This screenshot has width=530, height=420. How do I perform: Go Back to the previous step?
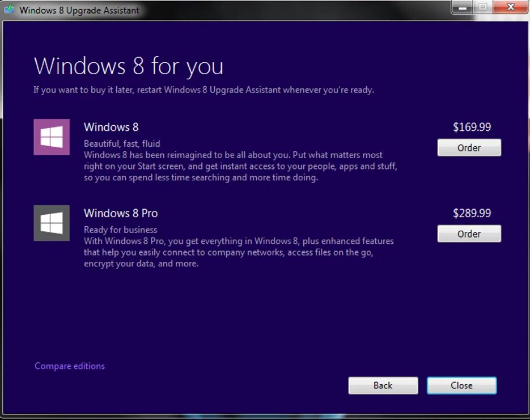pos(383,385)
